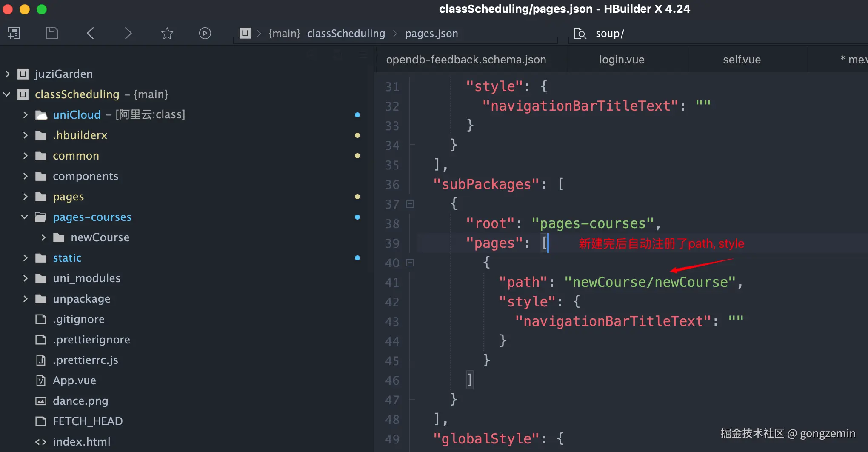Click the newCourse folder icon
This screenshot has width=868, height=452.
tap(59, 237)
